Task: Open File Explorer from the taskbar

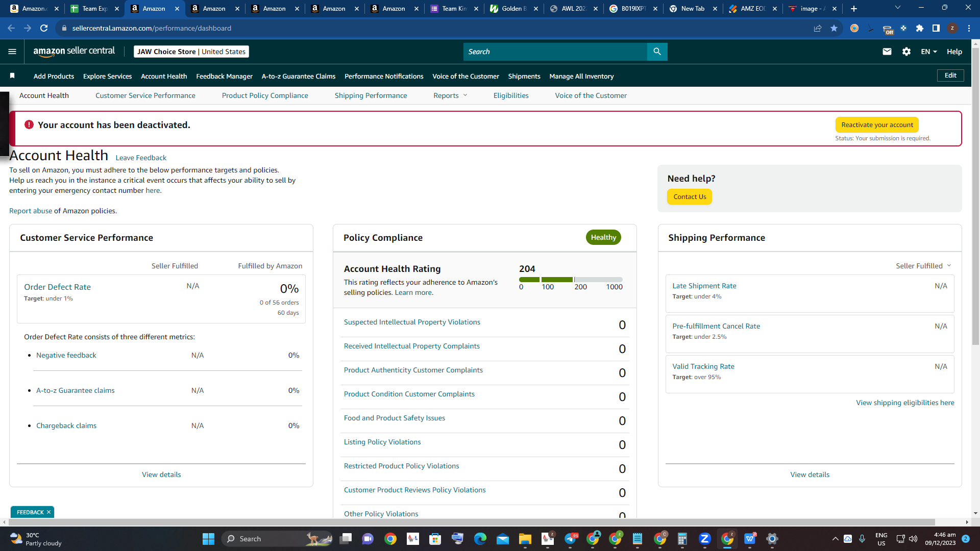Action: (525, 539)
